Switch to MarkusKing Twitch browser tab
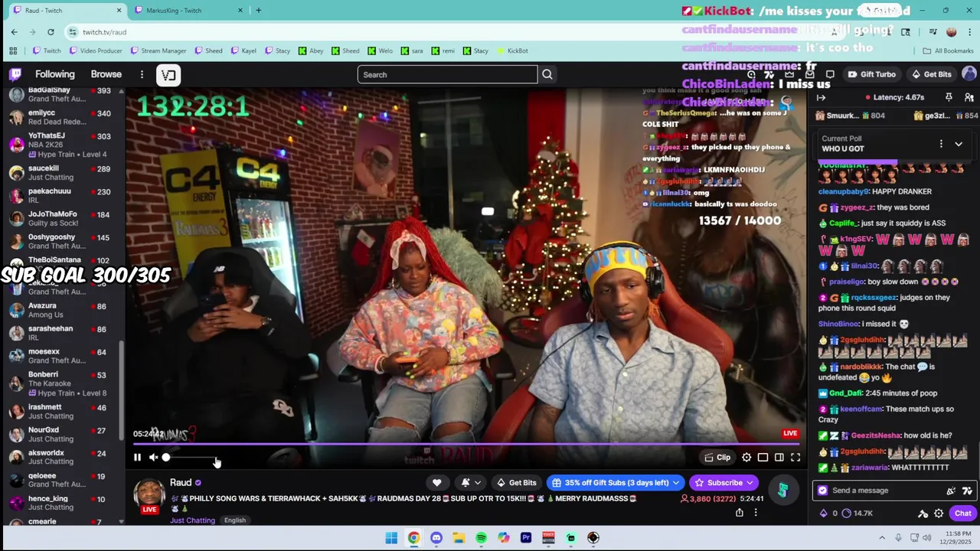Image resolution: width=980 pixels, height=551 pixels. click(188, 11)
